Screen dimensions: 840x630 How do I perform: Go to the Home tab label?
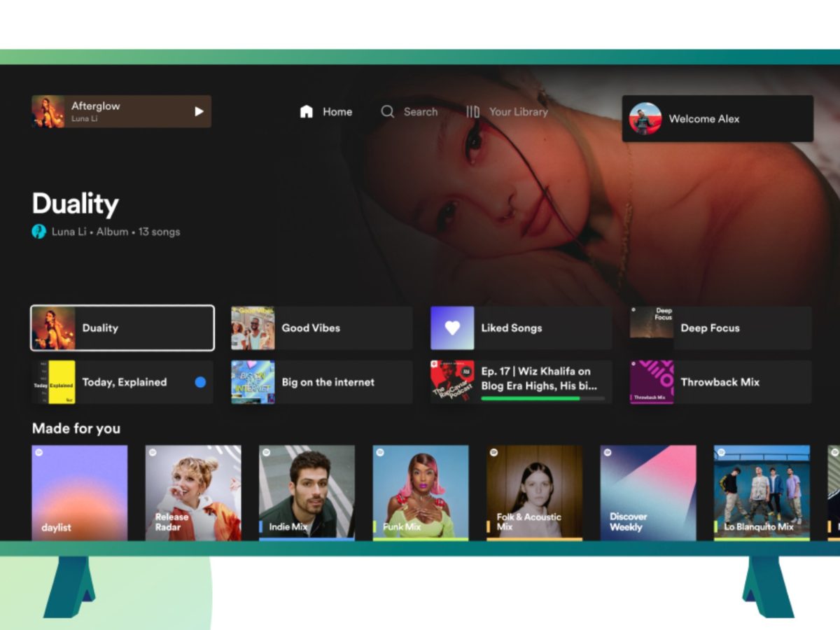pos(337,111)
